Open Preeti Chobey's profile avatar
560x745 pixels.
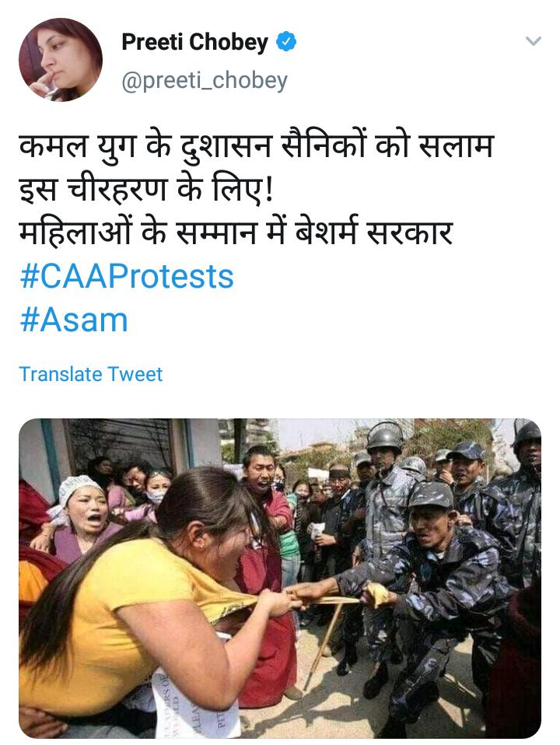(61, 60)
